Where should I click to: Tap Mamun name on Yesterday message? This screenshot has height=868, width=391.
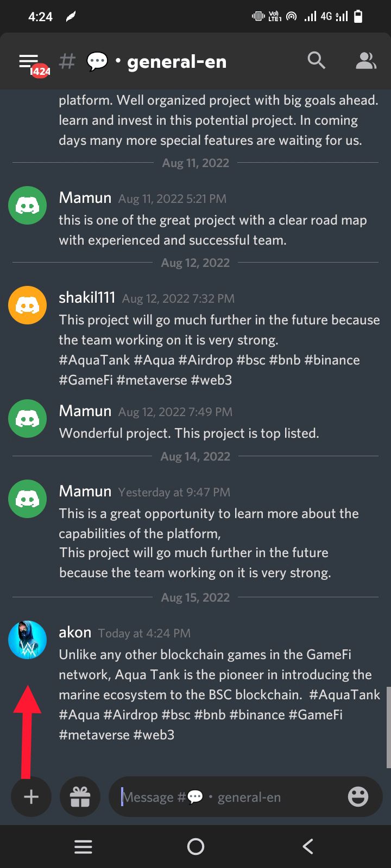[85, 492]
